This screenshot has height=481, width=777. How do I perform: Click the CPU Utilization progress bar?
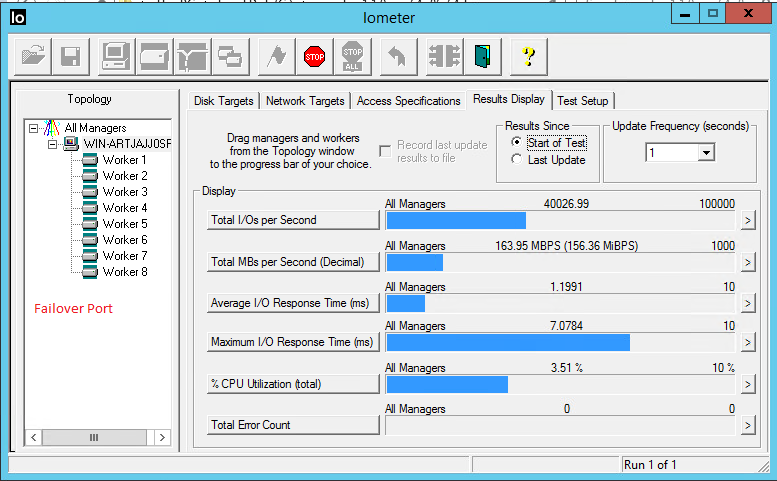(x=560, y=384)
